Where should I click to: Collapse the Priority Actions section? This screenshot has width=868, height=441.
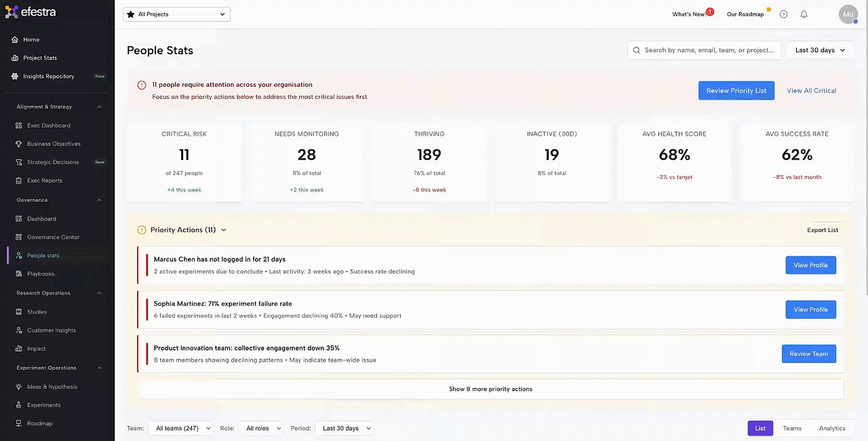click(223, 230)
